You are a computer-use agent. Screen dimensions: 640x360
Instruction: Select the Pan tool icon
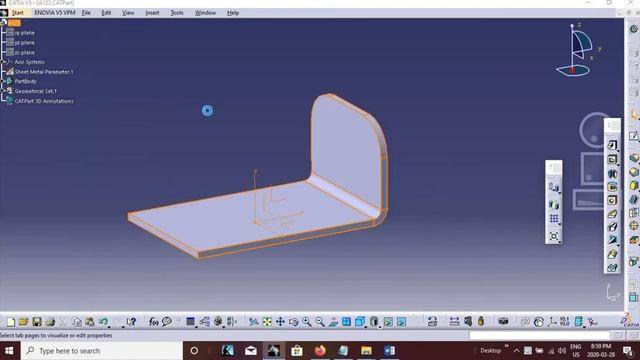click(x=280, y=322)
